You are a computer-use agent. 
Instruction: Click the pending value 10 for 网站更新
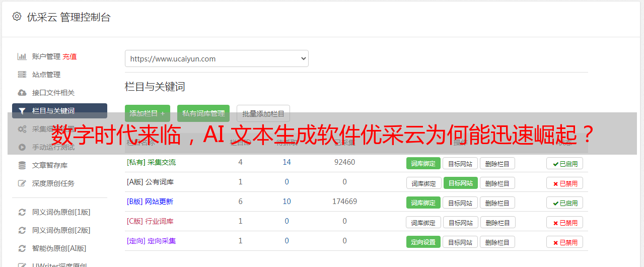point(287,202)
